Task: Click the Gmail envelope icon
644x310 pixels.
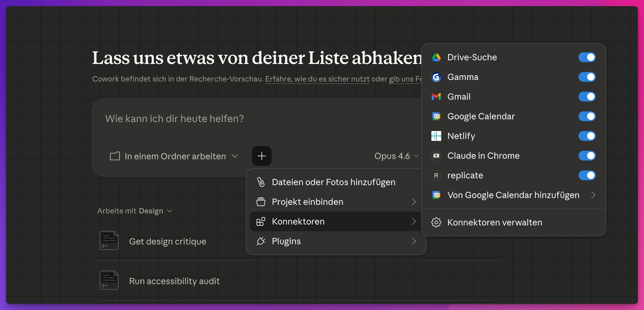Action: point(436,97)
